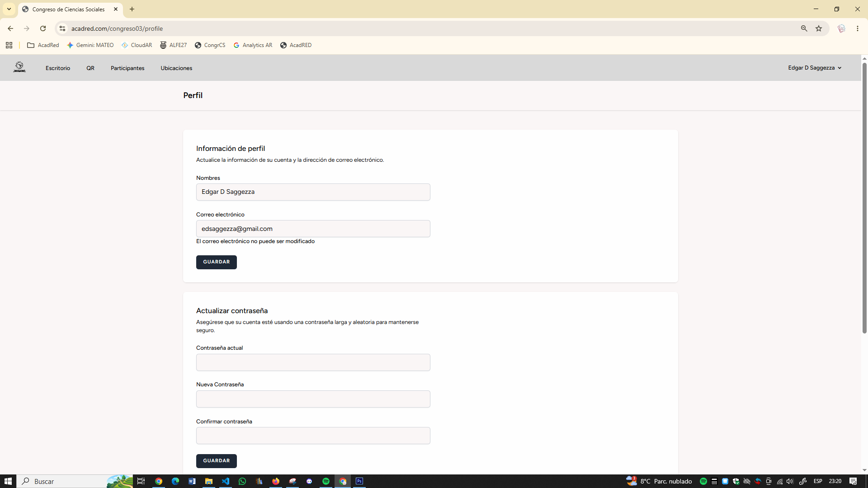Open the Meet Now camera tray icon
868x488 pixels.
[769, 481]
